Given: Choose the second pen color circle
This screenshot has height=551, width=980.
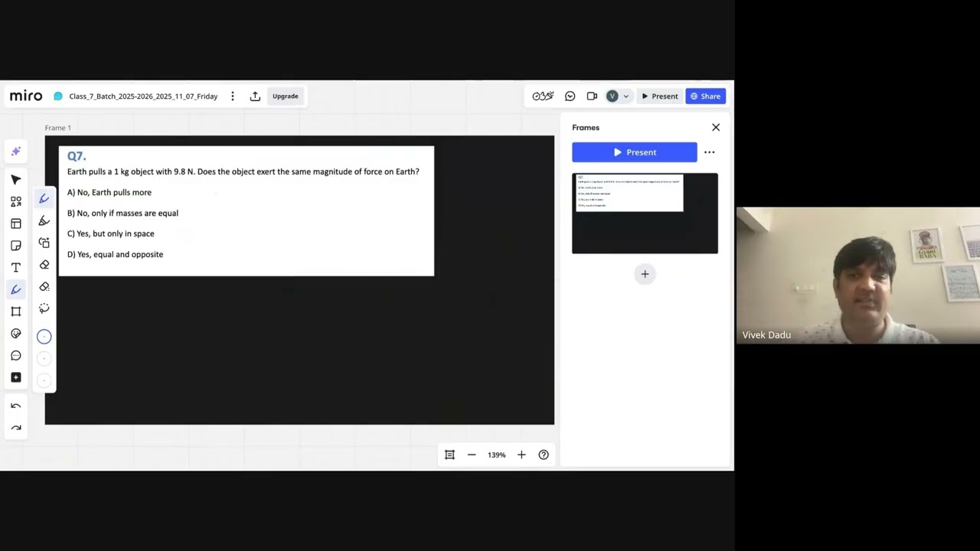Looking at the screenshot, I should click(x=44, y=358).
